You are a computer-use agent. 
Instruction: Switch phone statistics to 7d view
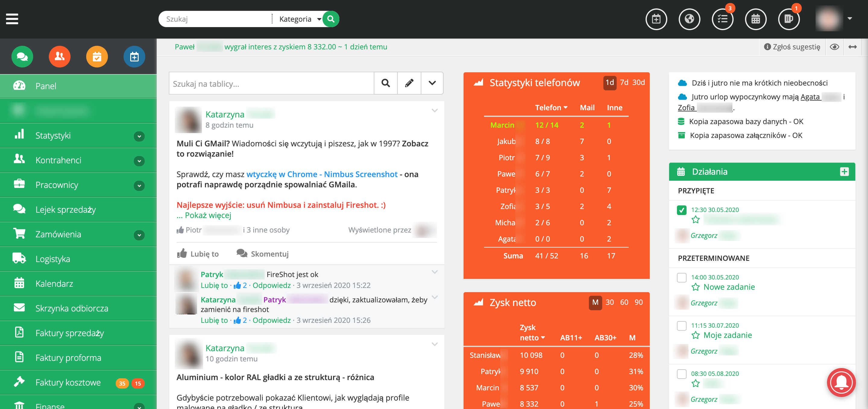coord(624,83)
